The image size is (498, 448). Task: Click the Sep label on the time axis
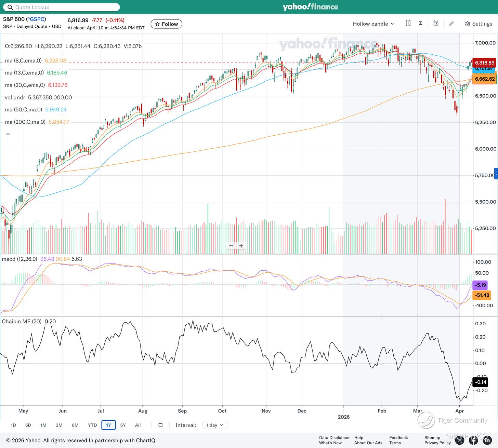pyautogui.click(x=182, y=411)
